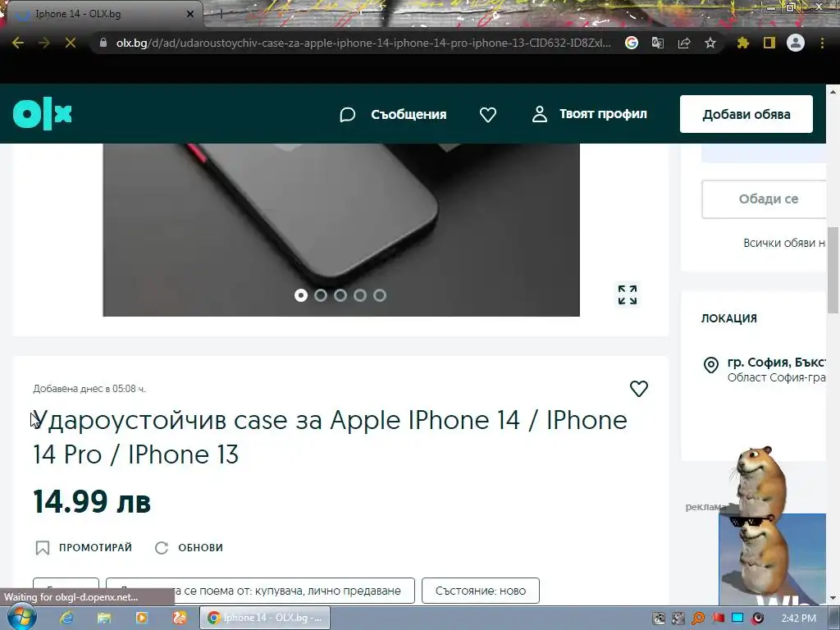Click the scrollbar down arrow
This screenshot has width=840, height=630.
[833, 598]
